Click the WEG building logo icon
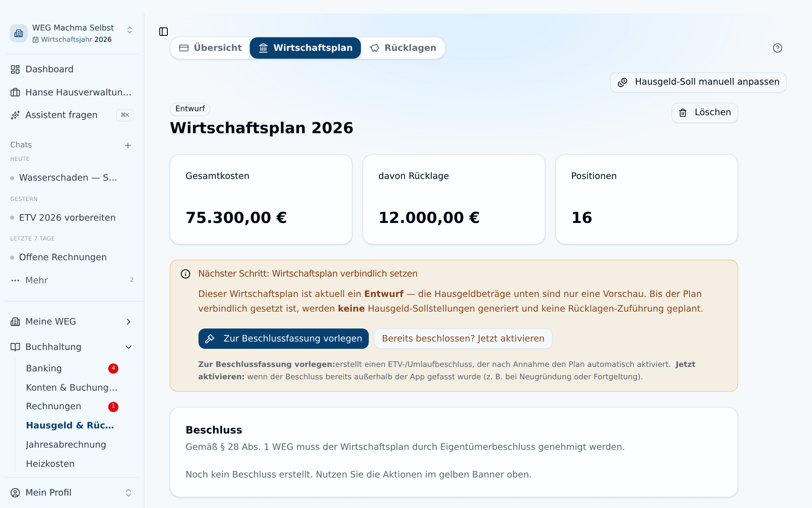This screenshot has height=508, width=812. tap(18, 33)
